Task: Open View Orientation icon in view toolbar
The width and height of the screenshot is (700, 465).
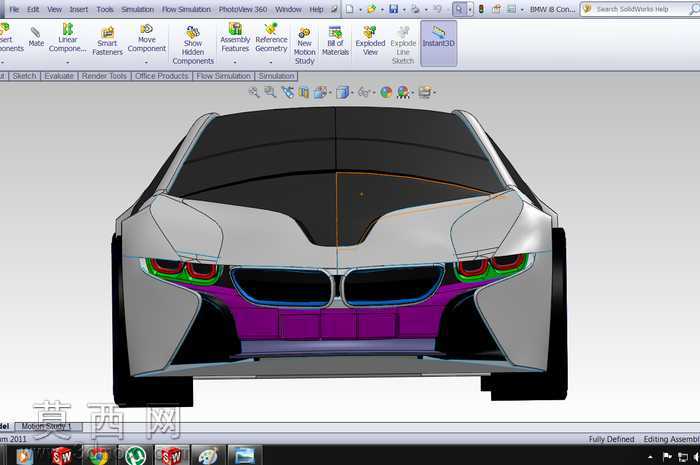Action: (x=320, y=92)
